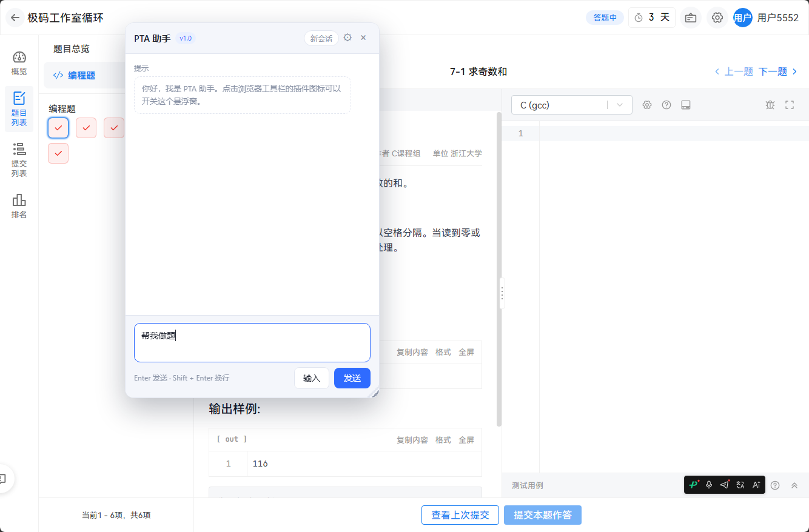Select the third problem checkmark box under 编程题

[x=114, y=128]
